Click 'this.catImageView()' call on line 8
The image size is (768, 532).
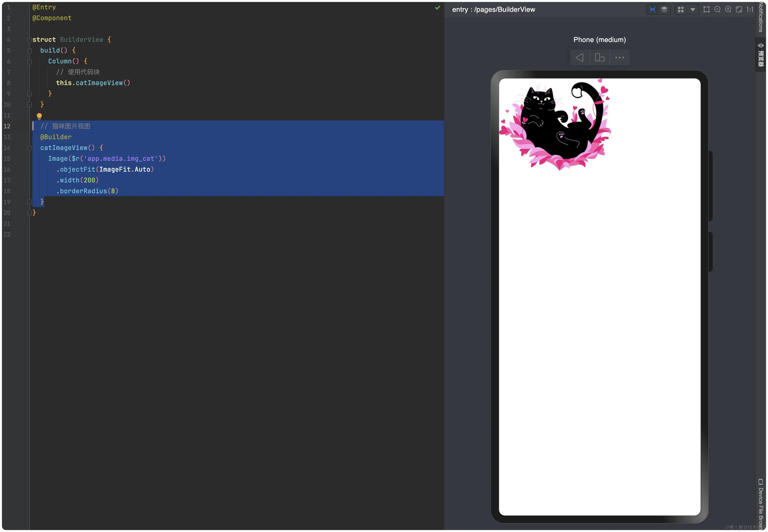[x=93, y=83]
